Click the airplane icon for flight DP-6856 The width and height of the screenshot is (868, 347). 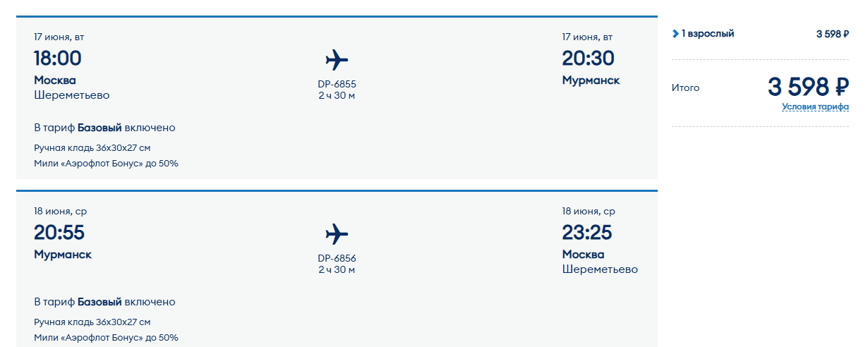pos(337,233)
